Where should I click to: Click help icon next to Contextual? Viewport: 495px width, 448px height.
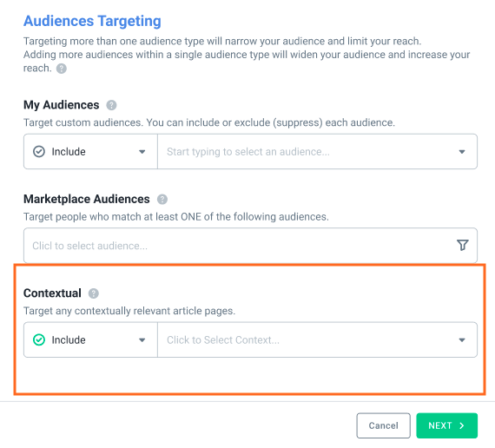pyautogui.click(x=94, y=293)
